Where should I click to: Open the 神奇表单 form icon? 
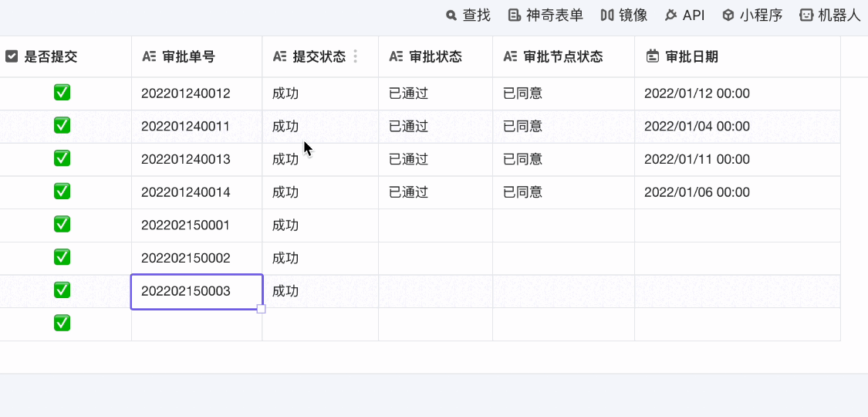pos(515,15)
